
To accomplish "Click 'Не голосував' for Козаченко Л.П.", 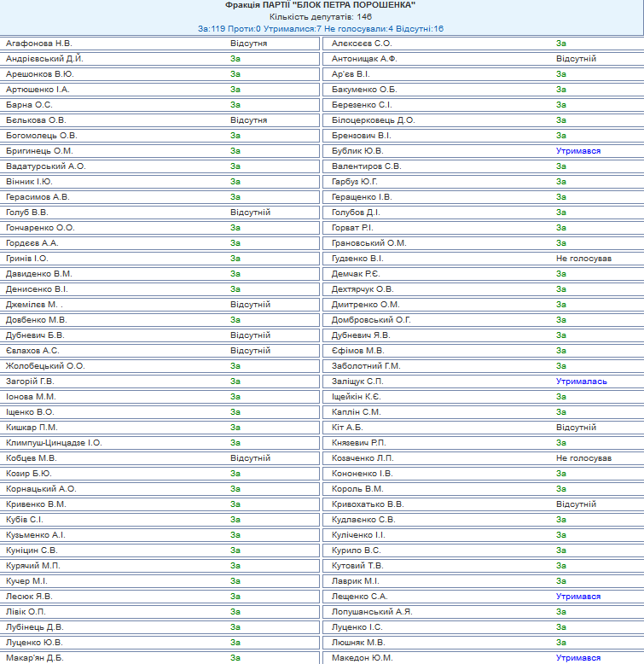I will click(583, 458).
